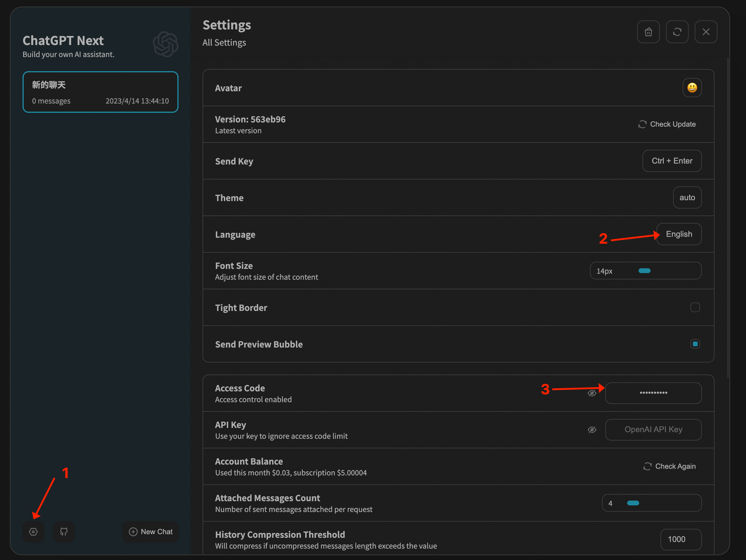
Task: Reset settings using the refresh icon in header
Action: [x=677, y=32]
